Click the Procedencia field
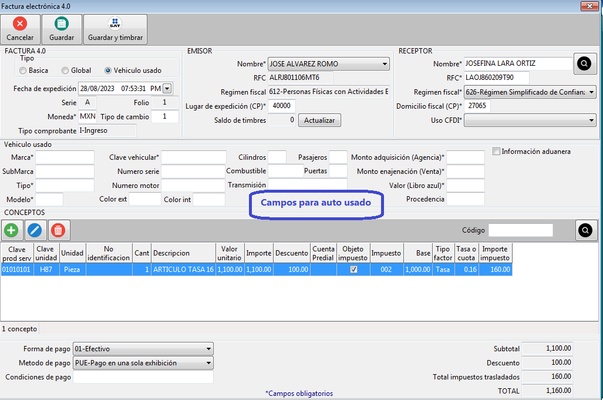Viewport: 603px width, 400px height. click(x=465, y=199)
